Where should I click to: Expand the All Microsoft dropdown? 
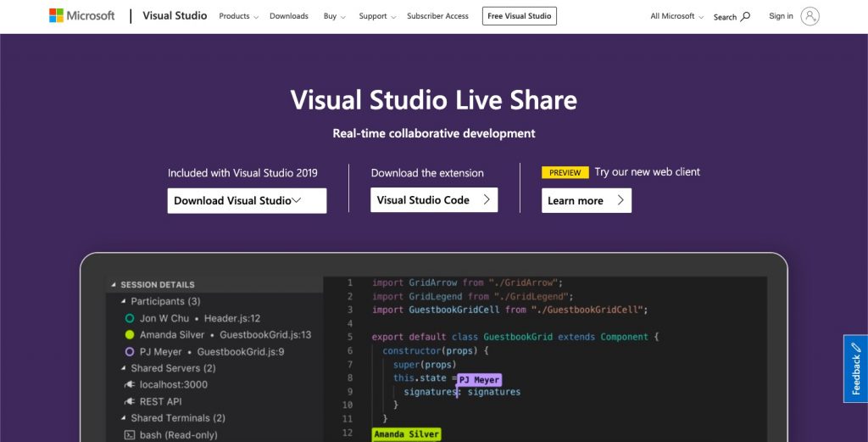pos(676,16)
